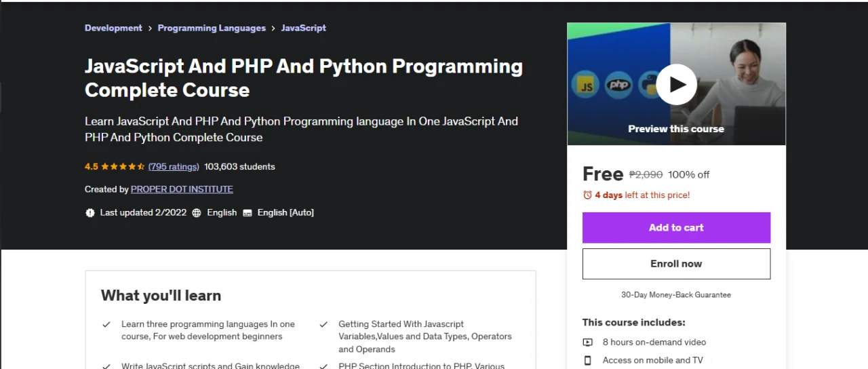
Task: Click the crossed-out ₱2,090 price
Action: point(646,174)
